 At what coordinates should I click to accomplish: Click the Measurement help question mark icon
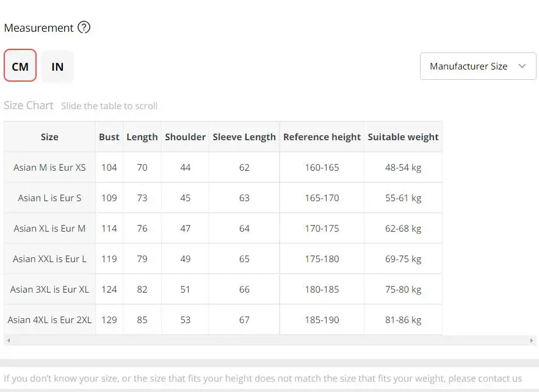coord(84,27)
